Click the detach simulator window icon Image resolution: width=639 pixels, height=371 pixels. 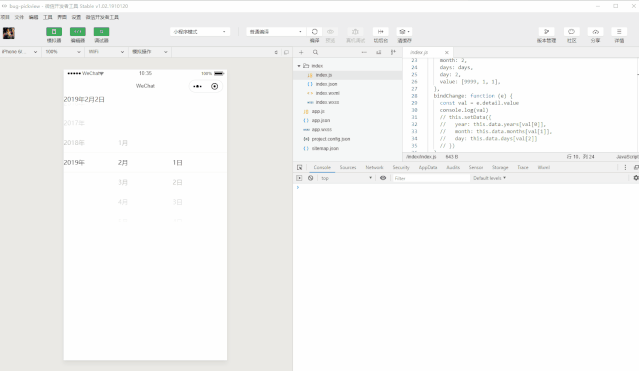coord(286,52)
